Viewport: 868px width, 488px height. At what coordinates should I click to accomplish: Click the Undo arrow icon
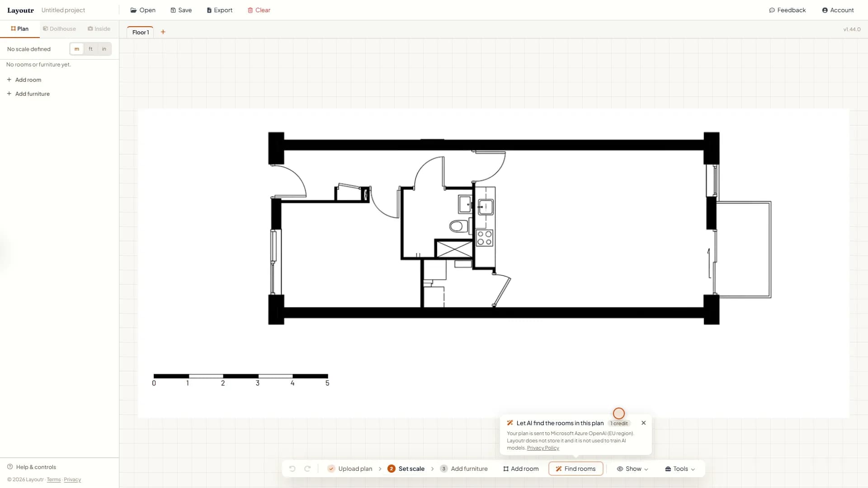point(292,469)
